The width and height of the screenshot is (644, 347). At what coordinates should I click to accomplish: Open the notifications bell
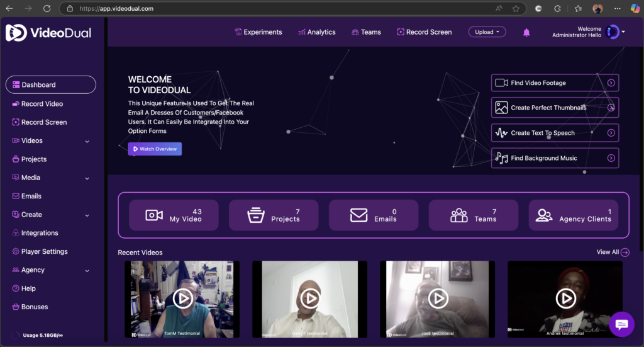click(526, 33)
